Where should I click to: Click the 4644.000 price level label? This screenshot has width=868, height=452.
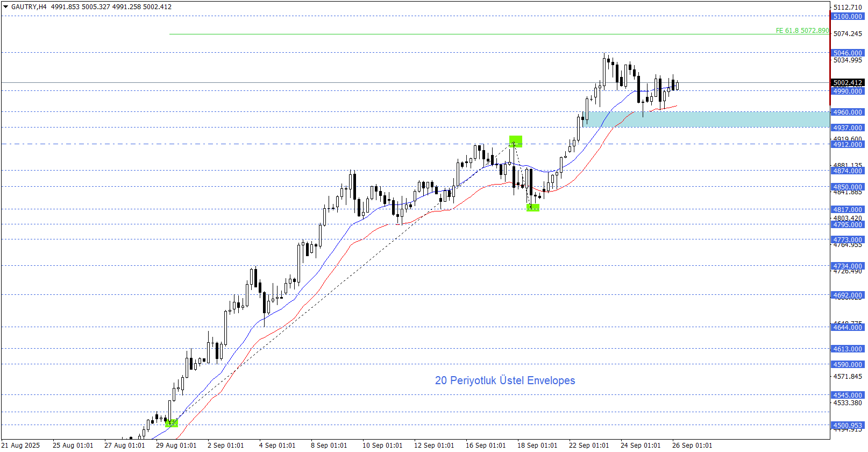coord(848,328)
